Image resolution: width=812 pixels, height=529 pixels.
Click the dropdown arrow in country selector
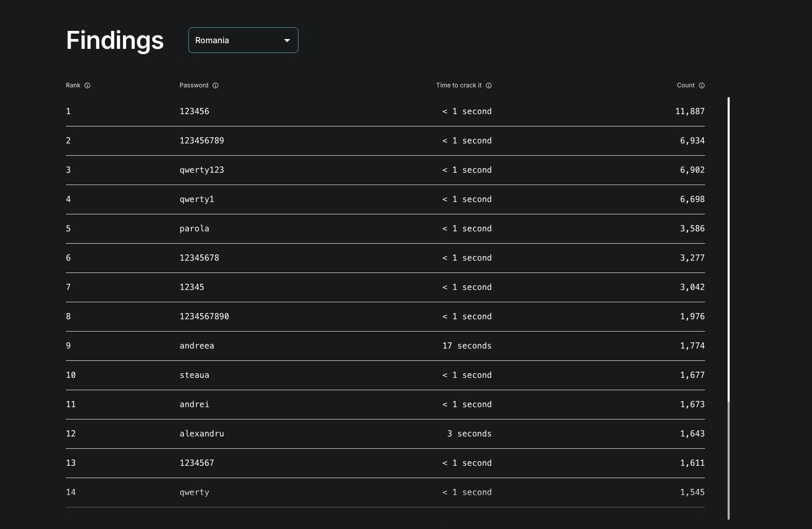[287, 40]
